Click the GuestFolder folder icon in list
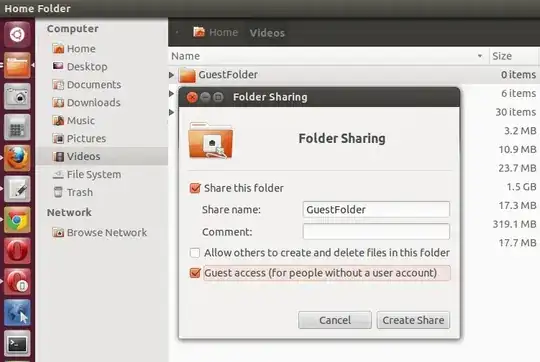The image size is (540, 362). (x=187, y=75)
